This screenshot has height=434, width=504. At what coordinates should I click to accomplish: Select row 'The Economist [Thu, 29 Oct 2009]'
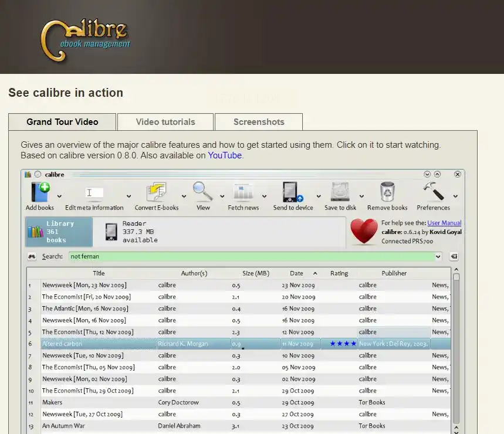[238, 391]
